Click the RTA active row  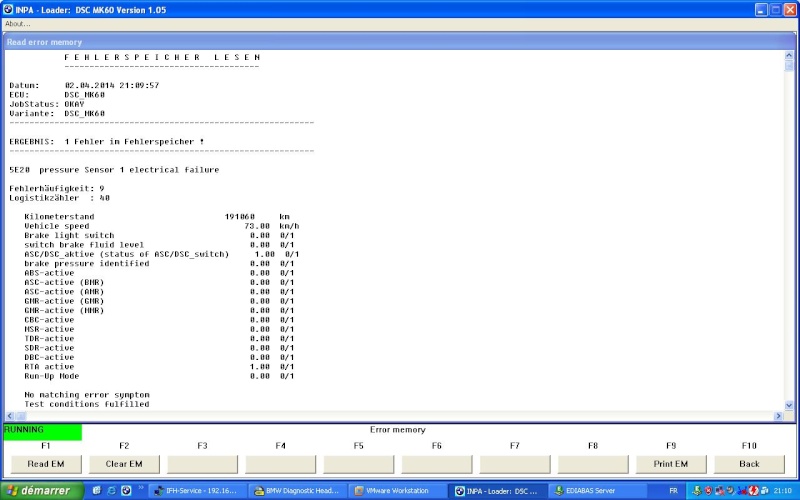159,366
